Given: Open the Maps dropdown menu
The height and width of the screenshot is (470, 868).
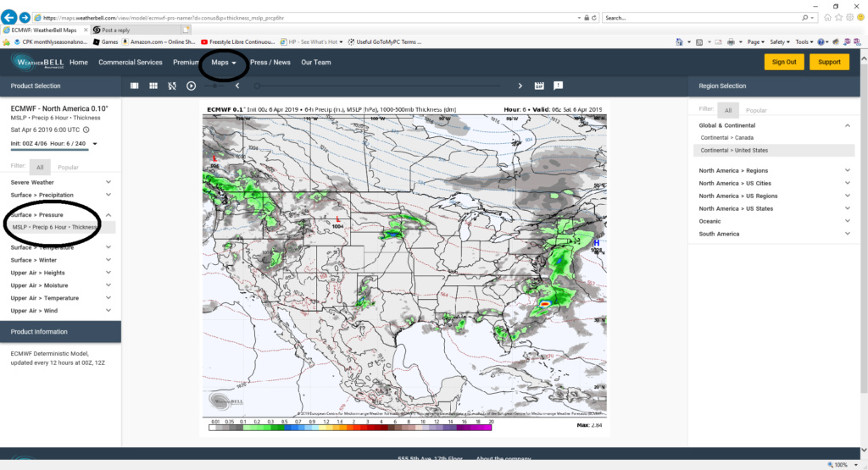Looking at the screenshot, I should (224, 63).
